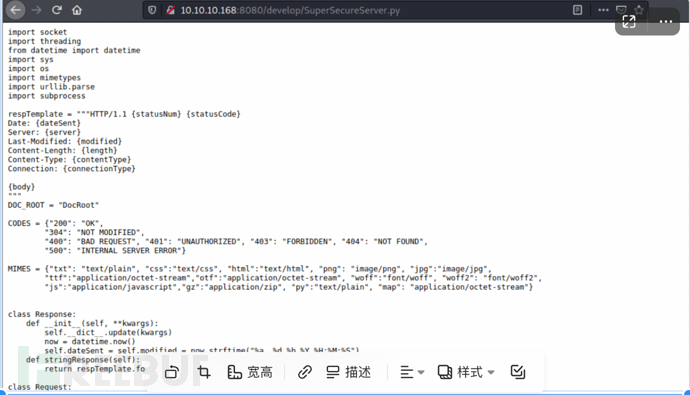Open the 宽高 width-height setting

coord(250,372)
